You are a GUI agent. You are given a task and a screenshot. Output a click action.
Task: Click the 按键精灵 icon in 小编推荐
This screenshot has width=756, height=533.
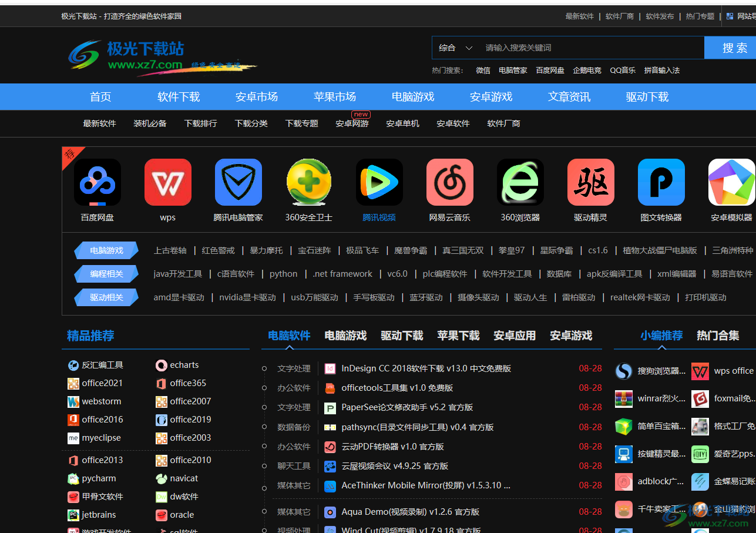coord(624,454)
